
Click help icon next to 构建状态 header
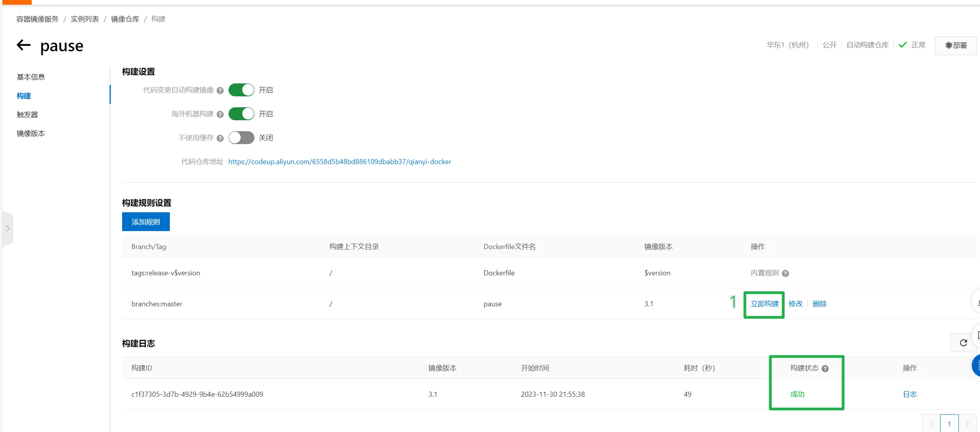[x=825, y=369]
